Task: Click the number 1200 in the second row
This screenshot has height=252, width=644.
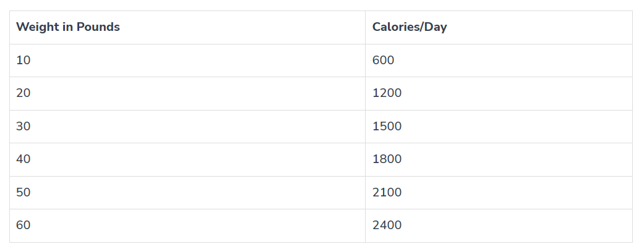Action: click(x=387, y=93)
